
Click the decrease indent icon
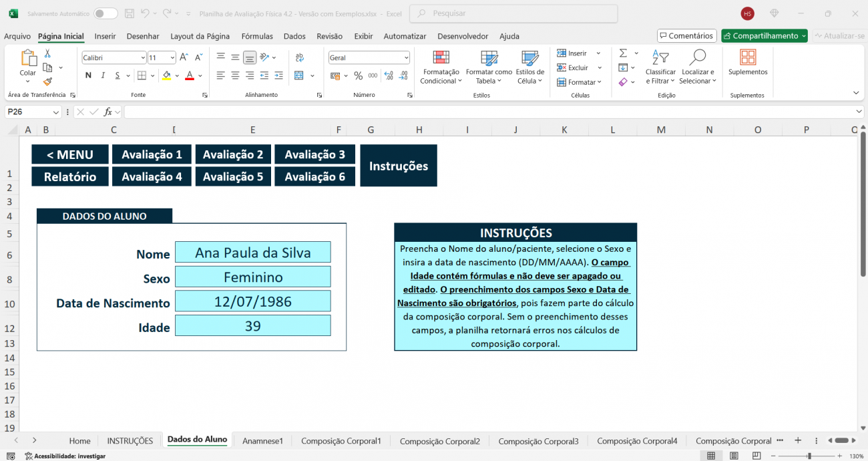(264, 75)
